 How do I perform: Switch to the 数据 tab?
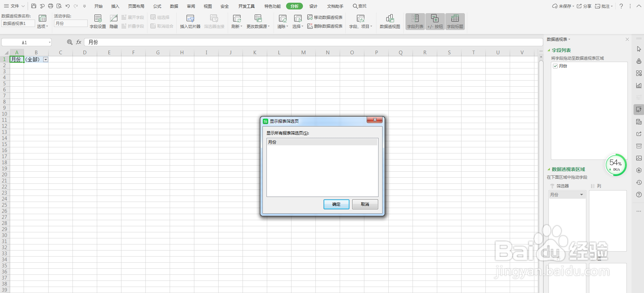(174, 6)
